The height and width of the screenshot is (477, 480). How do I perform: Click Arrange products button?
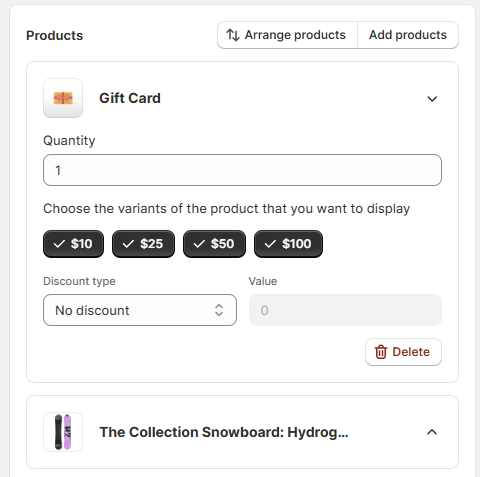[287, 35]
